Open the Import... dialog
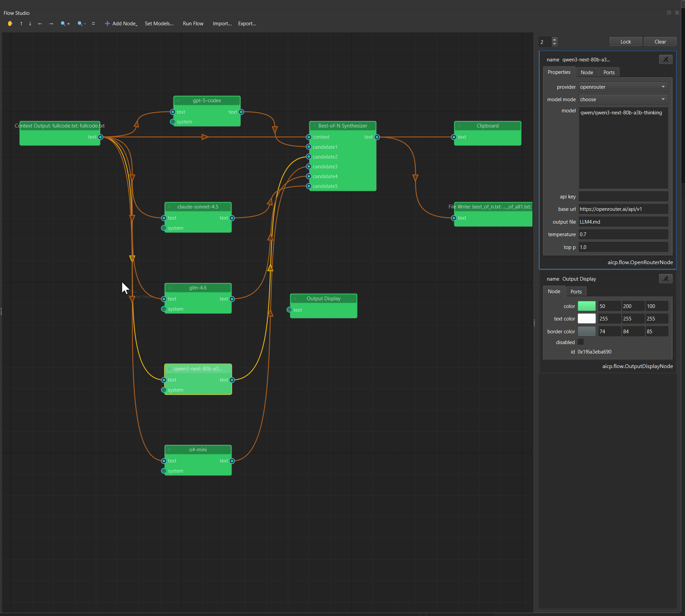 click(x=222, y=23)
